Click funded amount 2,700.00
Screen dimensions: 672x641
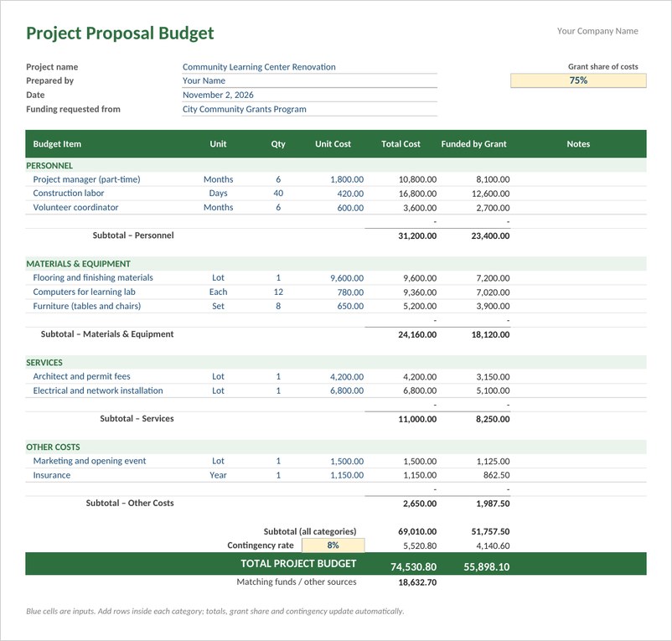[493, 208]
